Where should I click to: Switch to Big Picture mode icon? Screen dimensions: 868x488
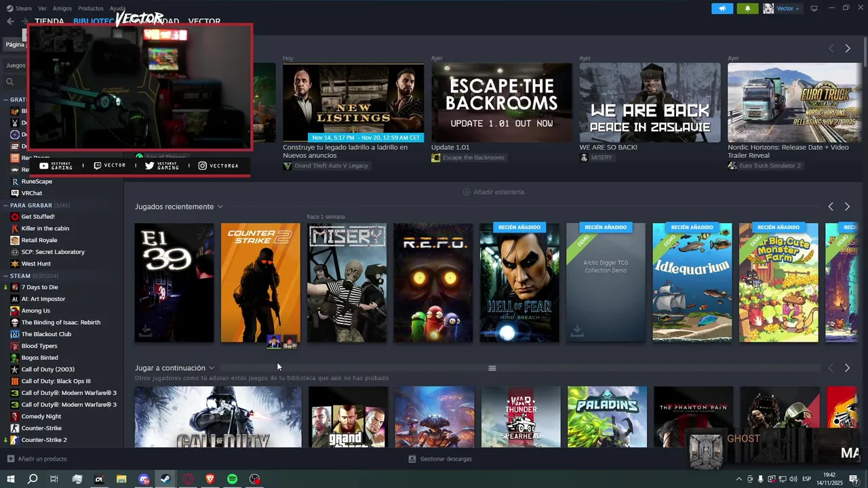[x=814, y=8]
